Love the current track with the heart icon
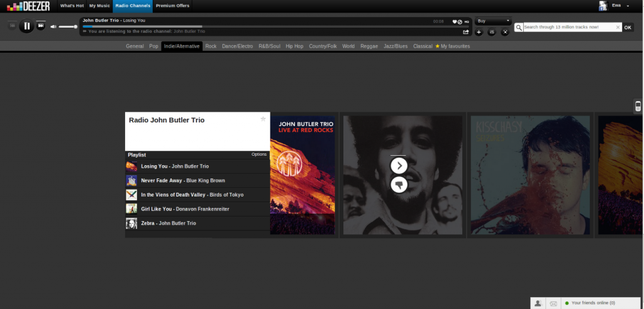Viewport: 644px width, 309px height. [x=455, y=22]
